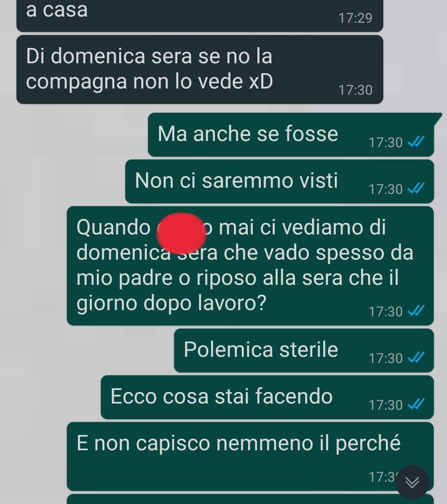447x504 pixels.
Task: Tap the long 'Quando ... mai ci vediamo' message
Action: (x=250, y=266)
